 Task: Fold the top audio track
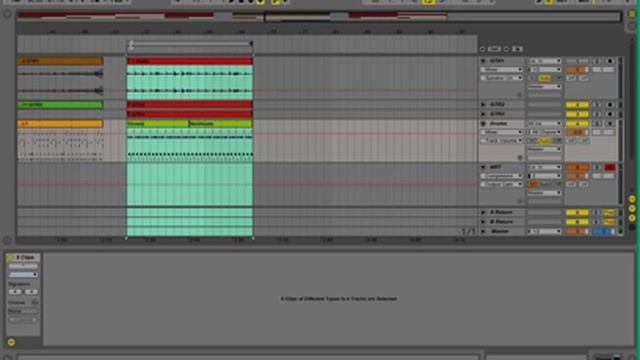483,61
